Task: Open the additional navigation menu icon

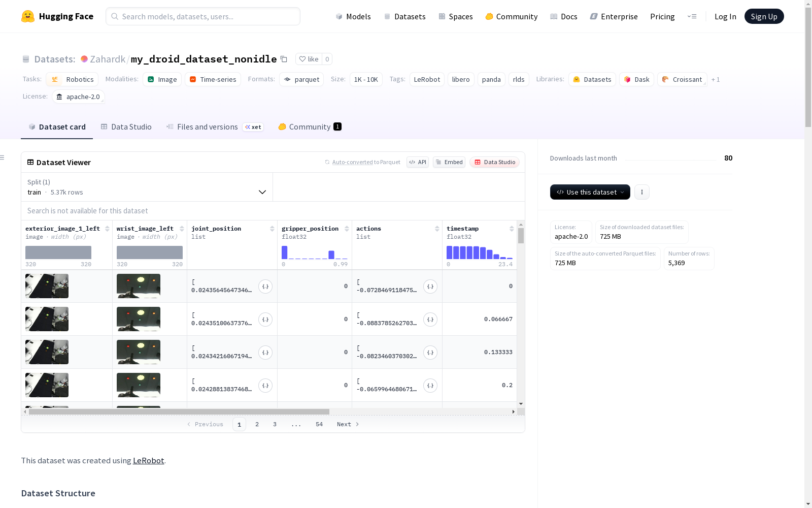Action: click(x=692, y=16)
